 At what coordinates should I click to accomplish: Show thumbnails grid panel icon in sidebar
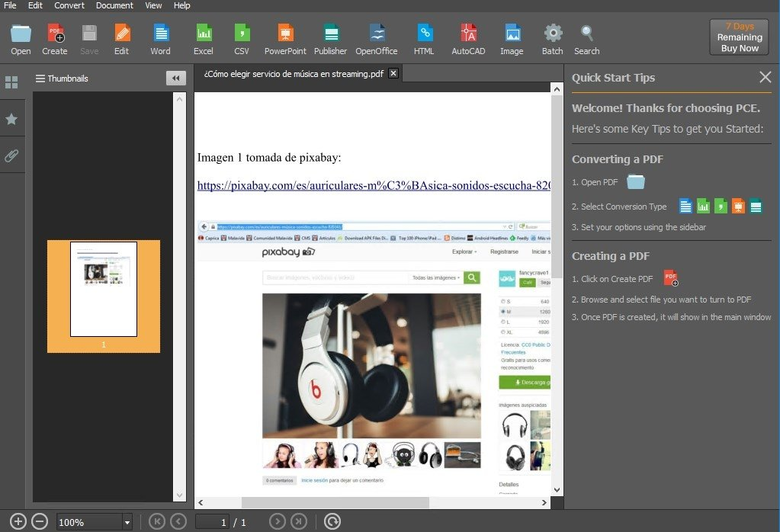(x=11, y=82)
